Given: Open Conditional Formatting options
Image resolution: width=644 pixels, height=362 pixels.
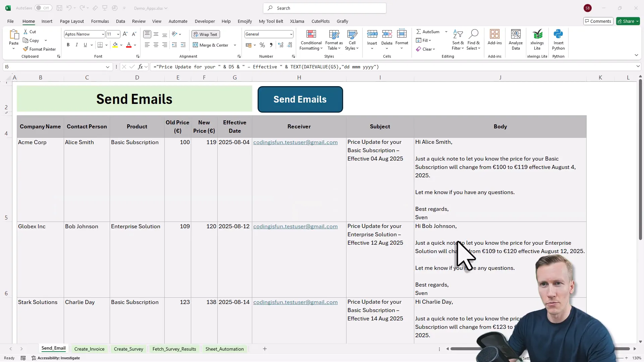Looking at the screenshot, I should tap(311, 40).
